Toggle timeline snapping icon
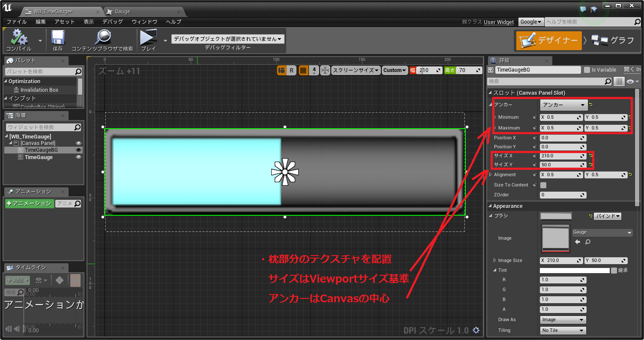The width and height of the screenshot is (644, 340). [x=75, y=280]
